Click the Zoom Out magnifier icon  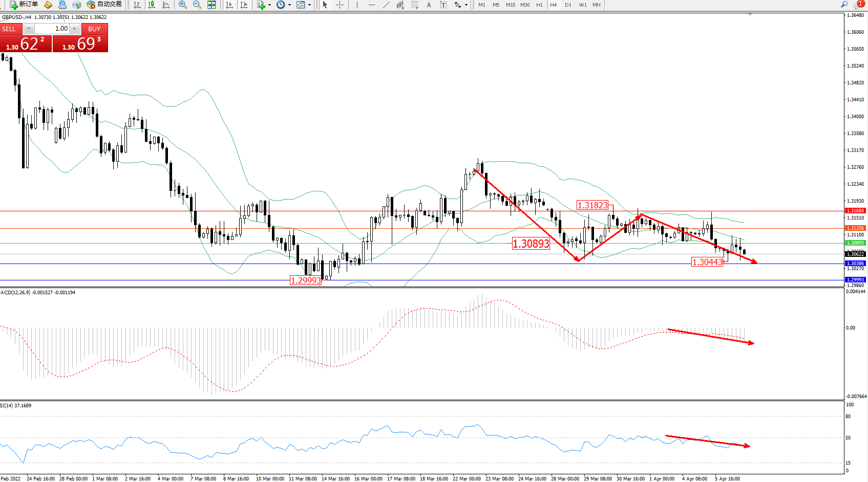[x=197, y=5]
